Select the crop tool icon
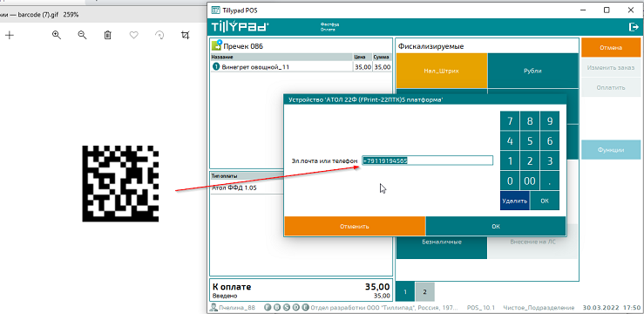The image size is (644, 314). coord(186,35)
